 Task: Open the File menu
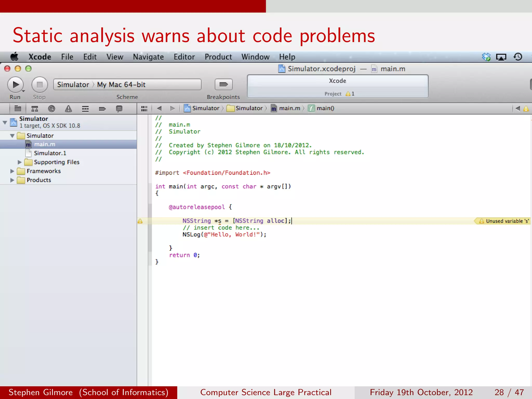click(67, 57)
